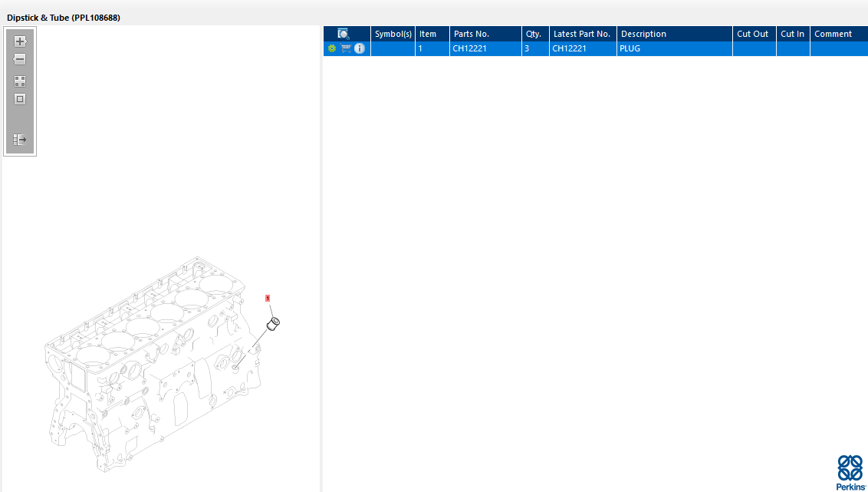The image size is (868, 492).
Task: Click the red callout label 1
Action: tap(268, 298)
